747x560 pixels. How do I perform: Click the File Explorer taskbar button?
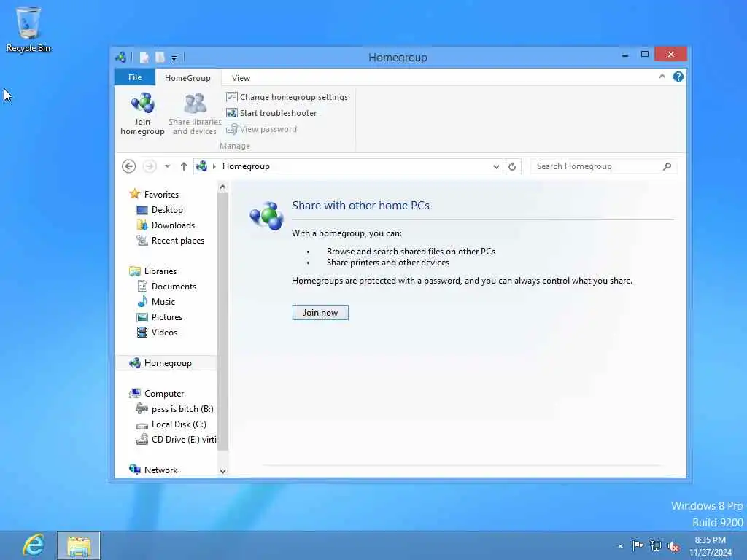point(79,545)
